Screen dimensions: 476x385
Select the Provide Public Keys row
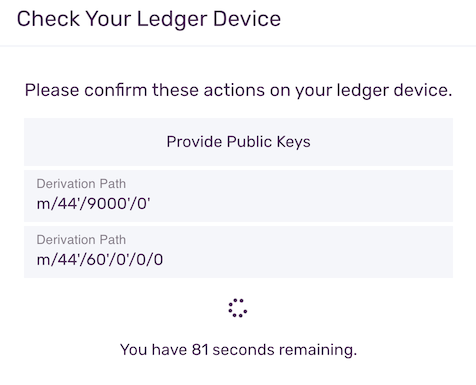(238, 142)
